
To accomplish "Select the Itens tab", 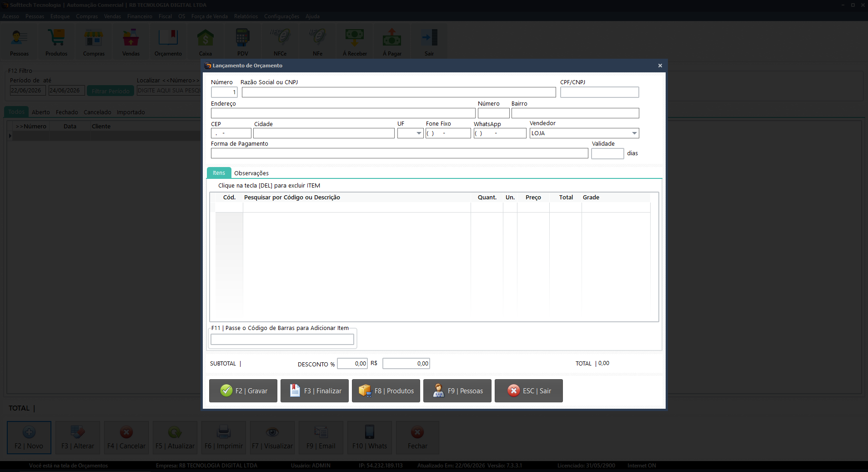I will 219,173.
